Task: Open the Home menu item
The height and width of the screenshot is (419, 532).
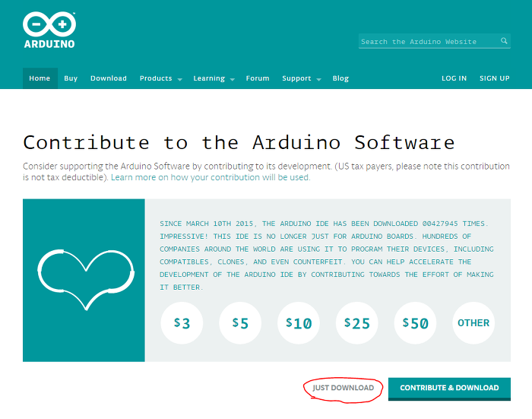Action: coord(40,78)
